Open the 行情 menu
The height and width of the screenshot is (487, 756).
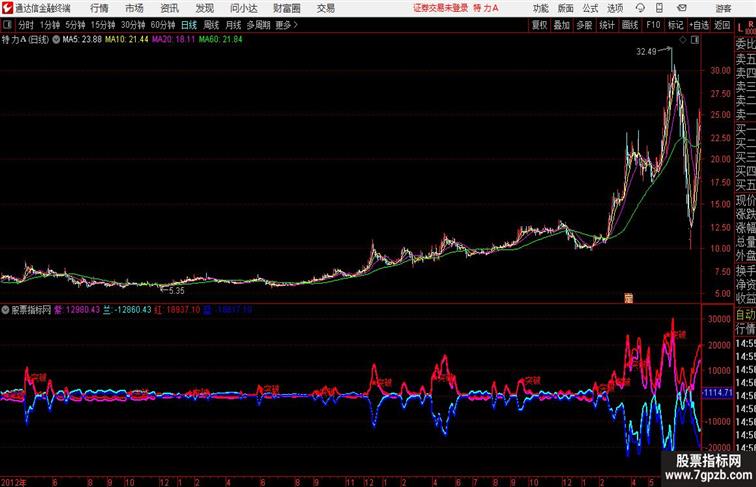tap(99, 8)
